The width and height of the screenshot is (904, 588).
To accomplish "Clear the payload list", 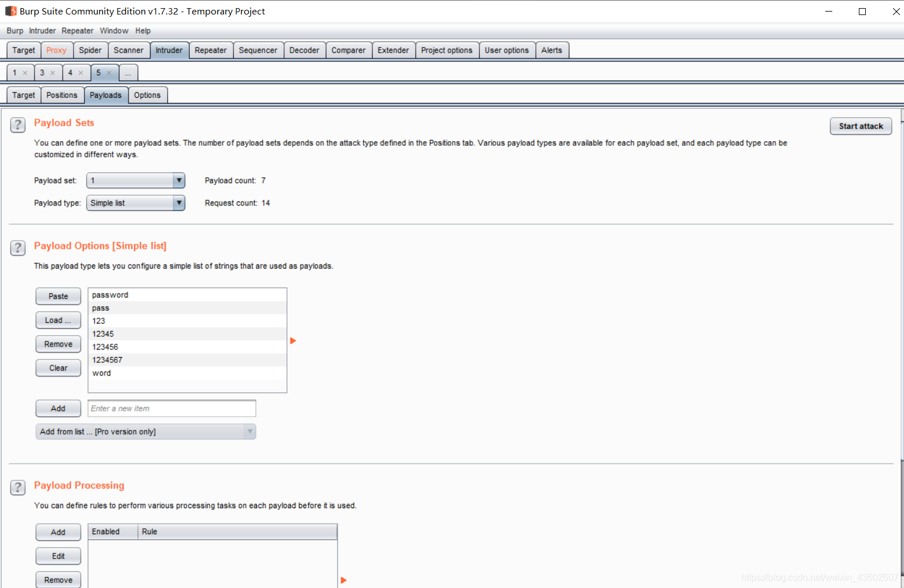I will click(58, 368).
